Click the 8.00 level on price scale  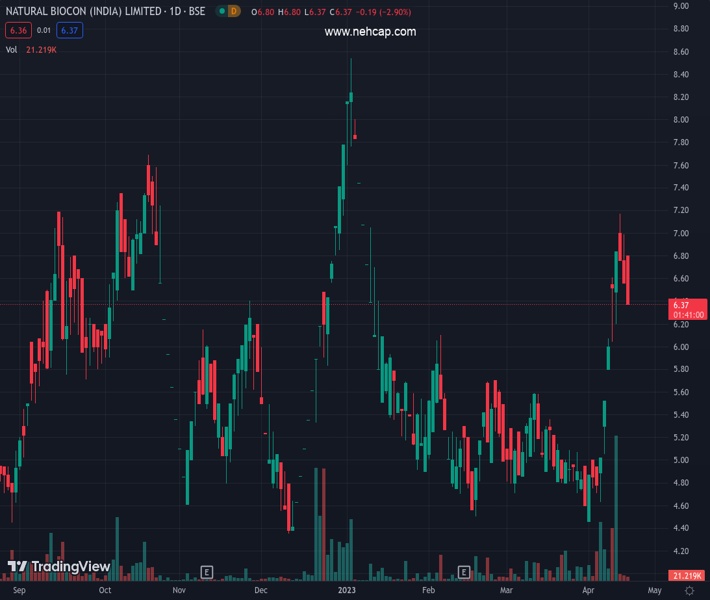coord(681,120)
